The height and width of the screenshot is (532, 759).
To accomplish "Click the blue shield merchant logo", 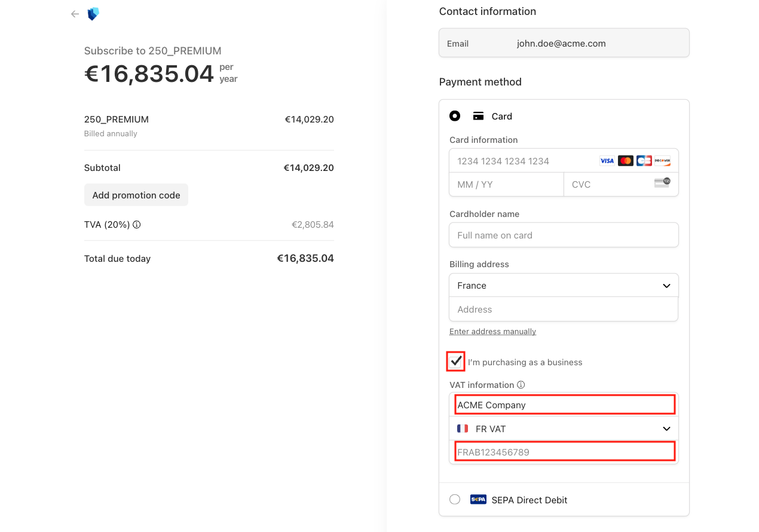I will [93, 14].
